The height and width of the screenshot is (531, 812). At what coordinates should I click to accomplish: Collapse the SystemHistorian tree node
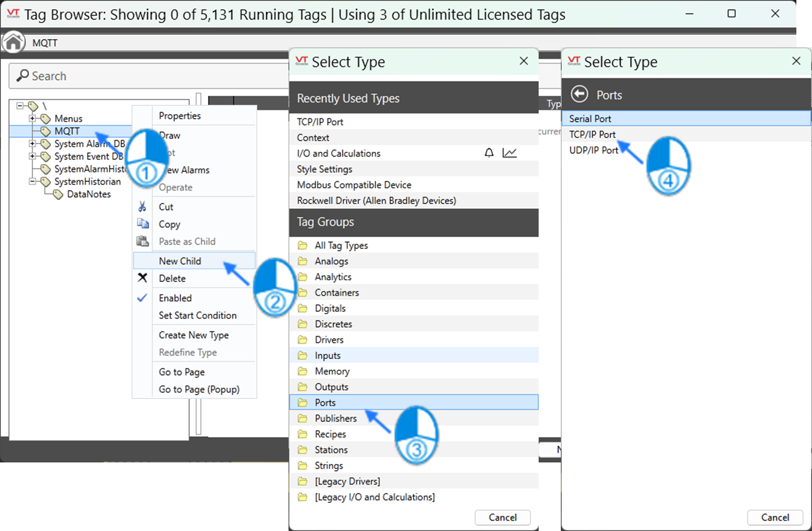tap(32, 182)
